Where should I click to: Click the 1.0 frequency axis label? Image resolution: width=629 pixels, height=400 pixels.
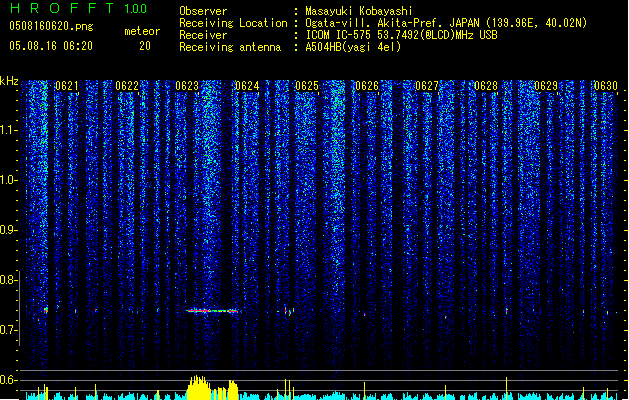point(8,180)
